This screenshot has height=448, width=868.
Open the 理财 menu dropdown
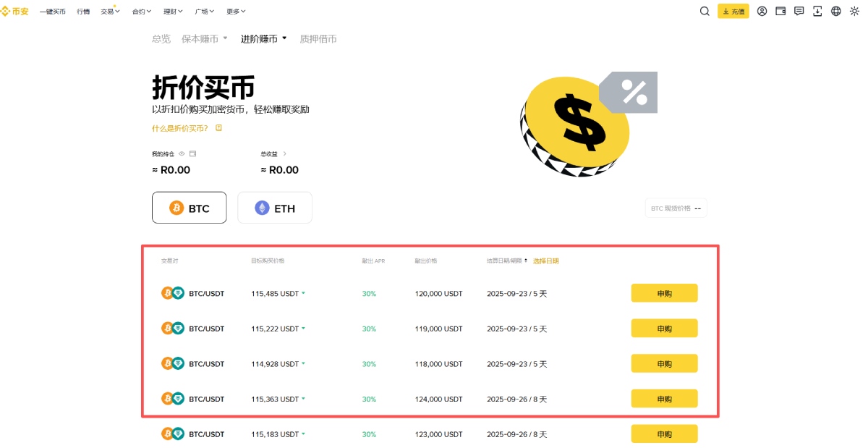171,11
